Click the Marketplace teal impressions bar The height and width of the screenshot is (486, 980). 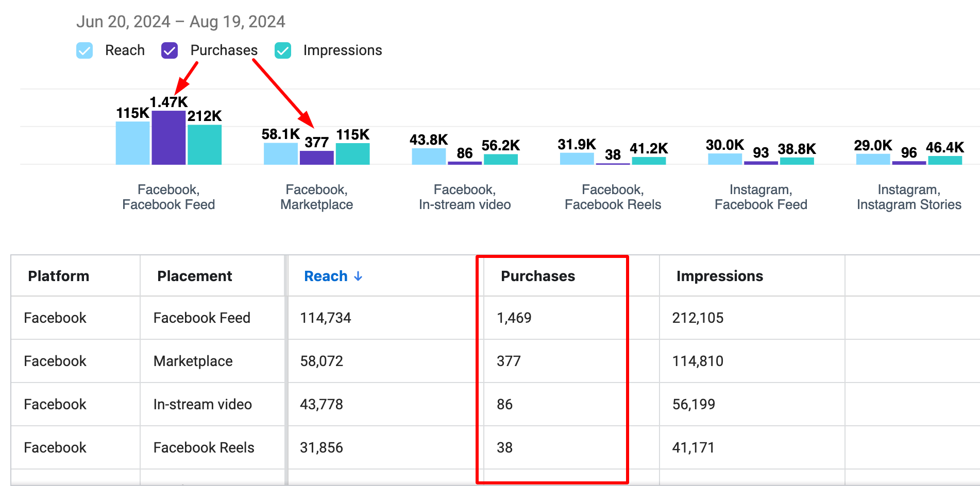pos(353,154)
